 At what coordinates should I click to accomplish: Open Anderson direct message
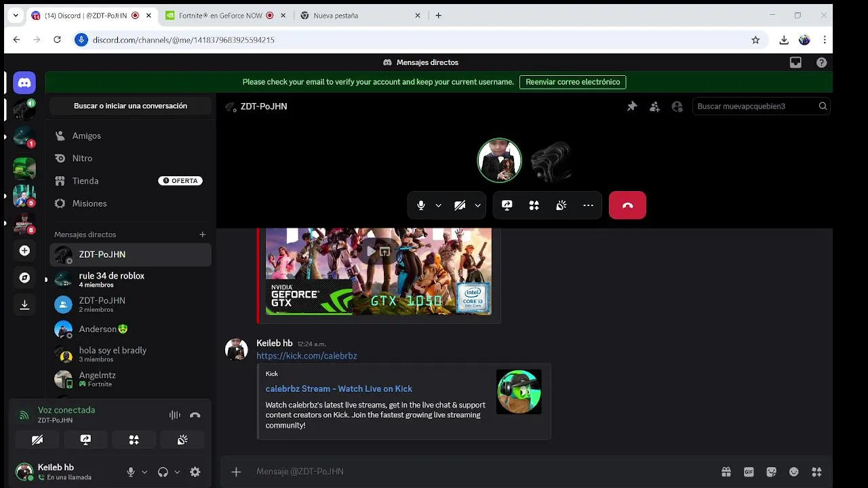click(x=130, y=329)
